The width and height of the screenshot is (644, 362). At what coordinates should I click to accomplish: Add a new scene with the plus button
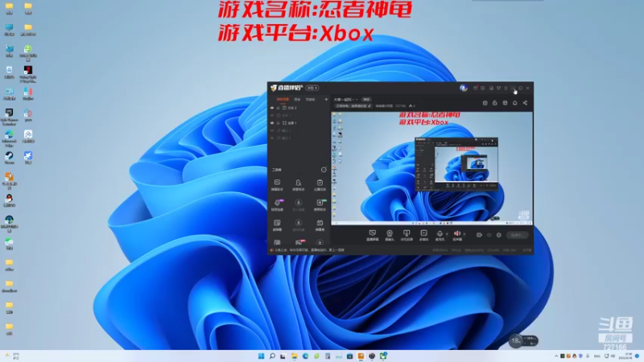(326, 99)
